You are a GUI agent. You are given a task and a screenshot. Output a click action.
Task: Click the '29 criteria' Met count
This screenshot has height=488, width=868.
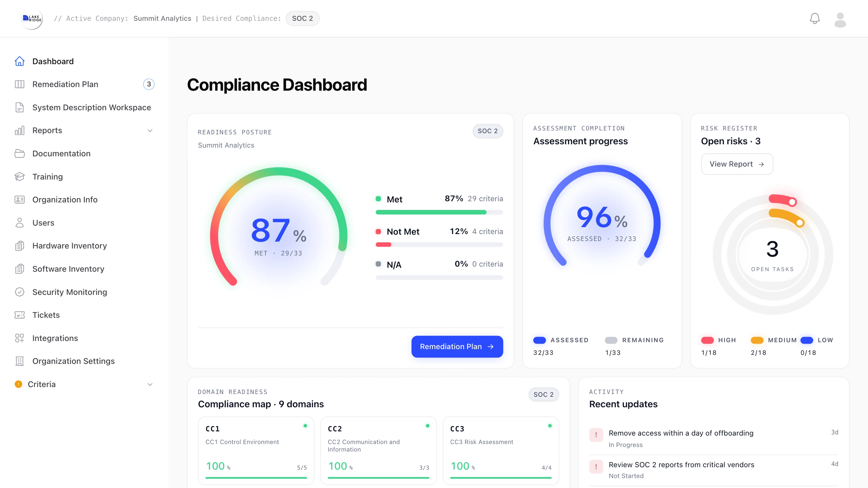485,199
